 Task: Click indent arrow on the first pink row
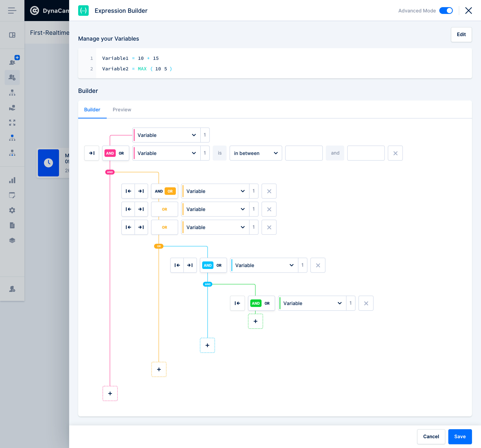[x=92, y=153]
